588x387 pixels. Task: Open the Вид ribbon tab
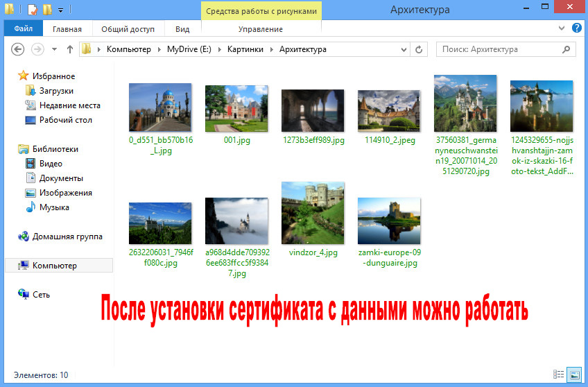(182, 29)
